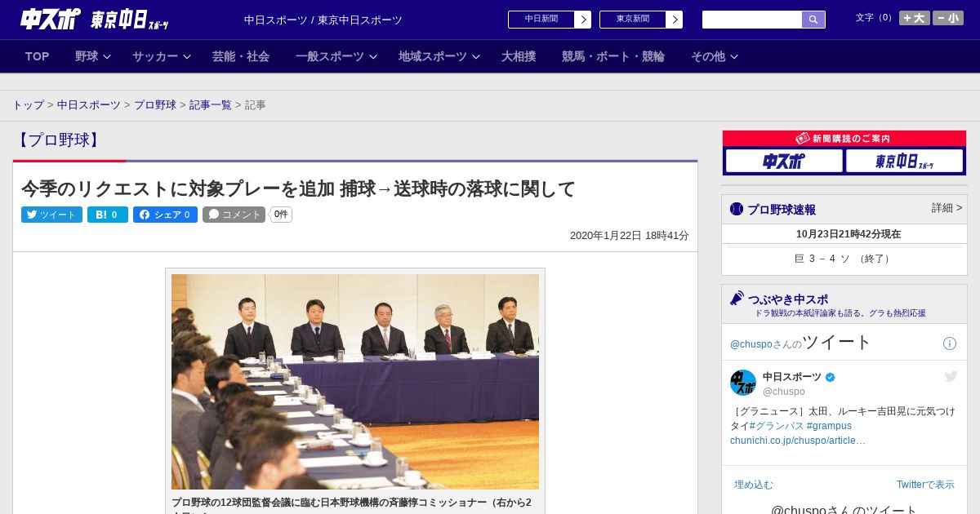
Task: Expand the 野球 menu dropdown
Action: coord(93,56)
